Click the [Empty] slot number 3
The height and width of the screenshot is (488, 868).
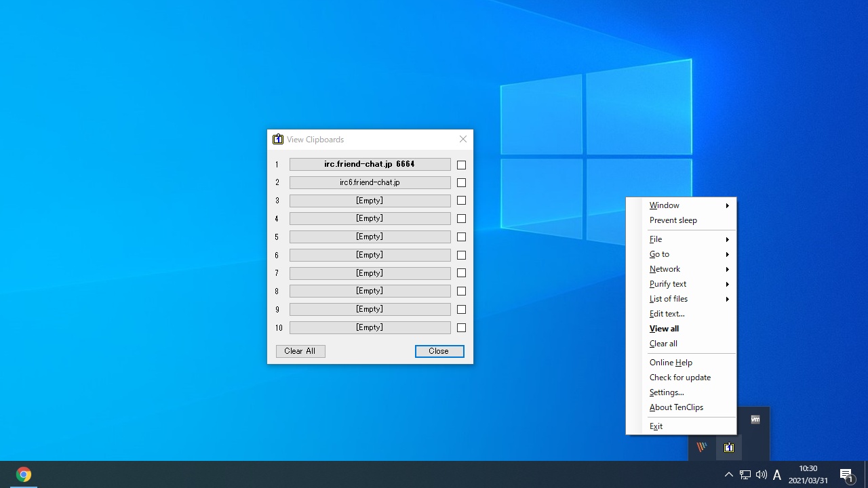(370, 201)
